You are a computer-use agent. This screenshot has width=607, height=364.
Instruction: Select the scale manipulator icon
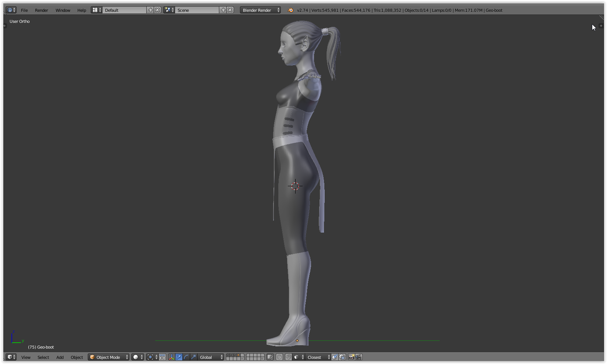click(x=193, y=357)
